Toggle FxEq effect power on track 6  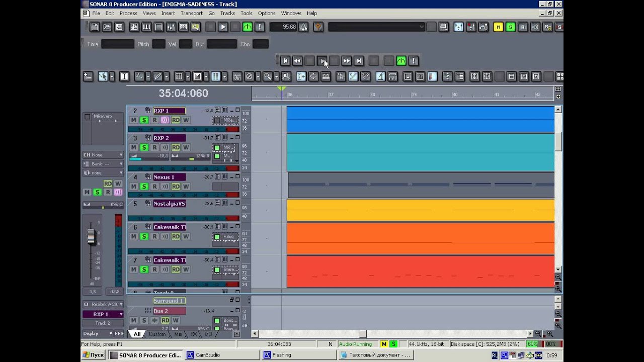tap(217, 236)
